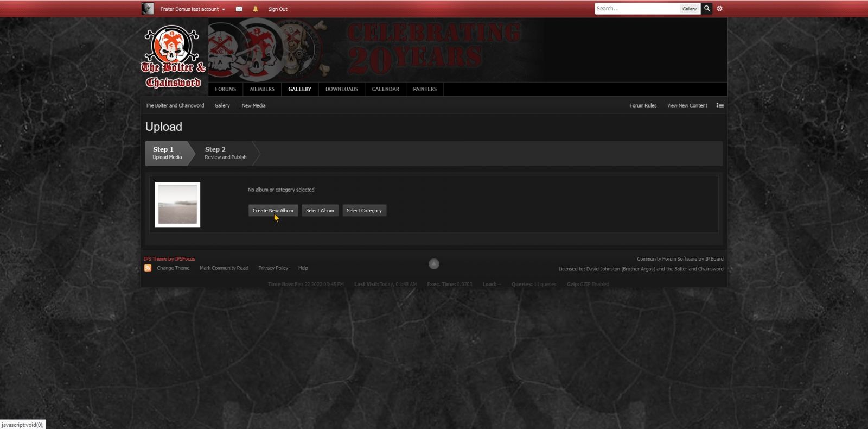868x429 pixels.
Task: Open the quick navigation list icon
Action: (x=720, y=105)
